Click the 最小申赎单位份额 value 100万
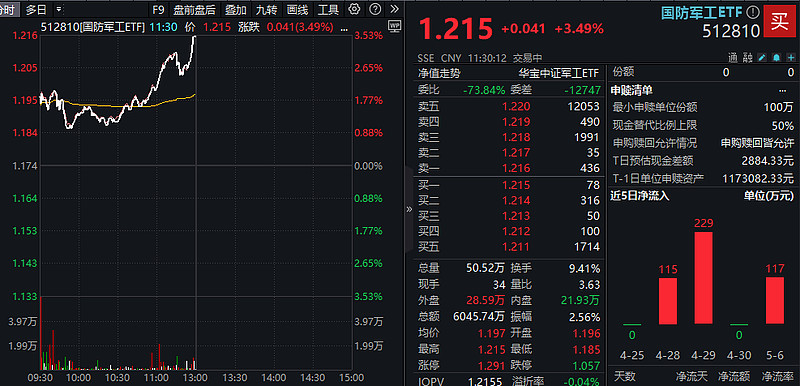 tap(780, 107)
